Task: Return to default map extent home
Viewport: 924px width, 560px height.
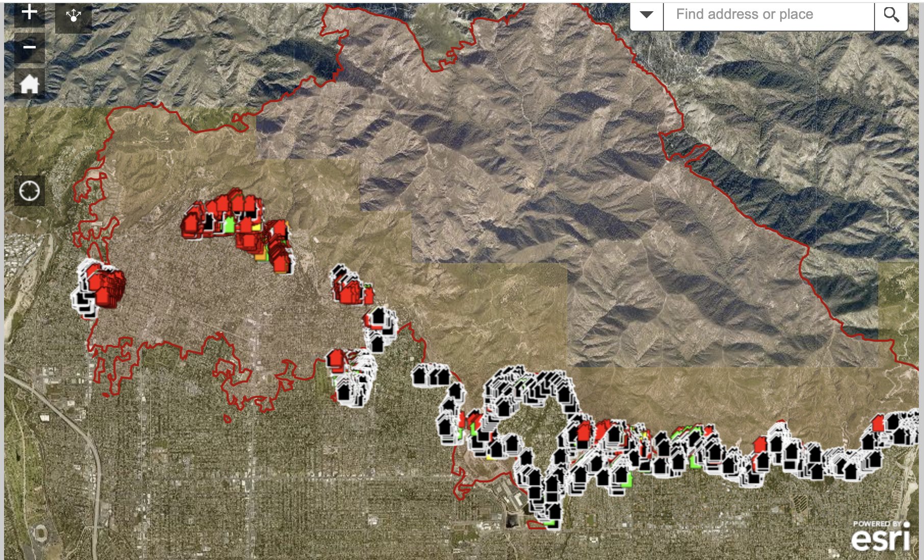Action: [x=30, y=84]
